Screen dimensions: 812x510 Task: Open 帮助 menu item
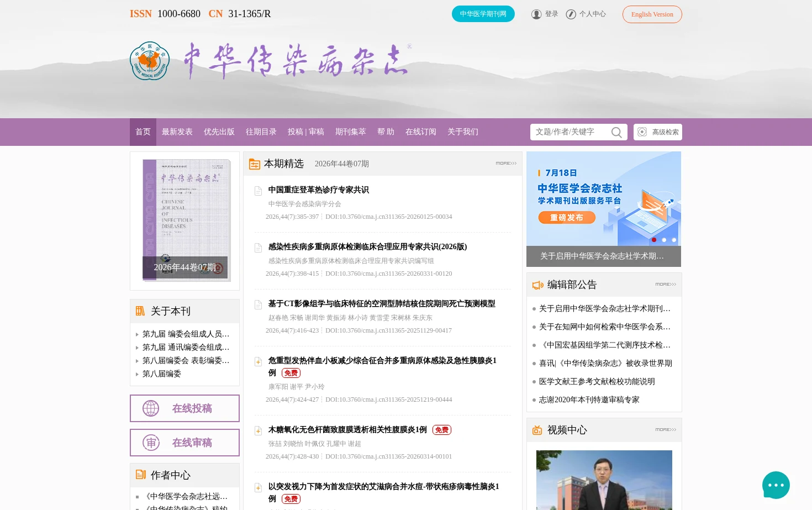[386, 132]
